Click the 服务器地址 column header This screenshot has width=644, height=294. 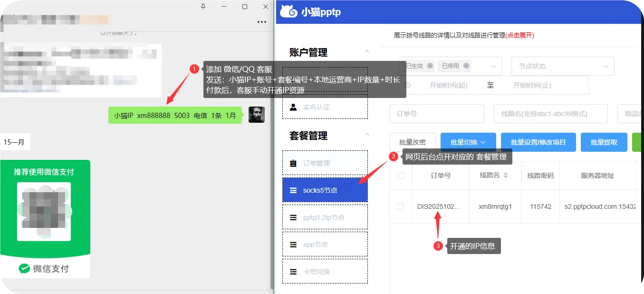pos(597,176)
